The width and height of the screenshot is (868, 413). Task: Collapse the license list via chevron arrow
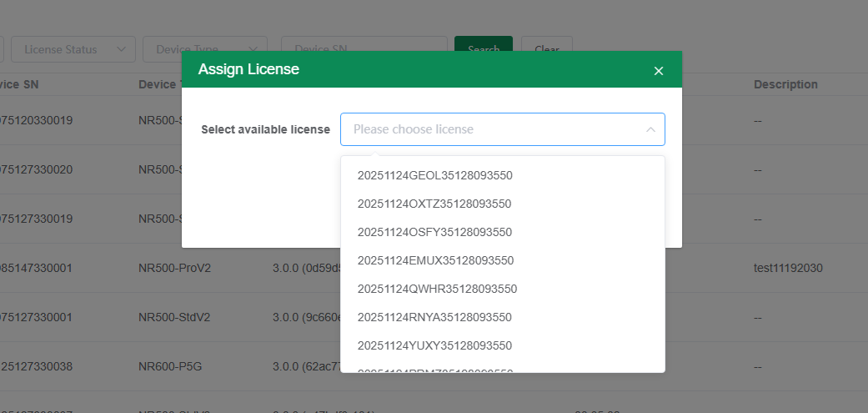(x=650, y=129)
